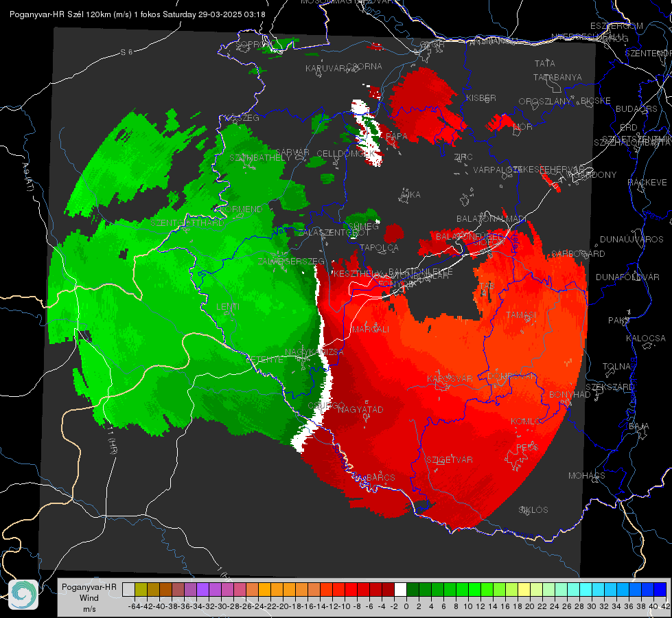
Task: Click the 'Poganyvar-HR Wind m/s' legend caption
Action: click(89, 598)
